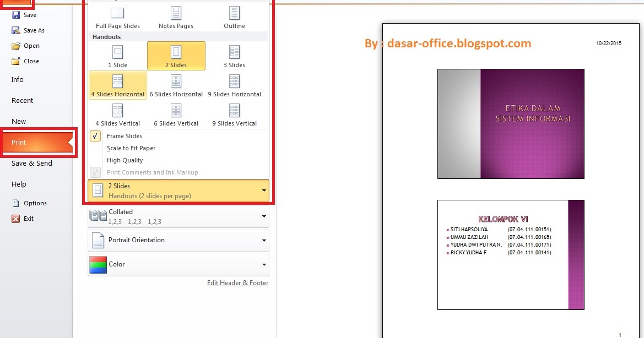
Task: Expand the Collated dropdown arrow
Action: coord(264,216)
